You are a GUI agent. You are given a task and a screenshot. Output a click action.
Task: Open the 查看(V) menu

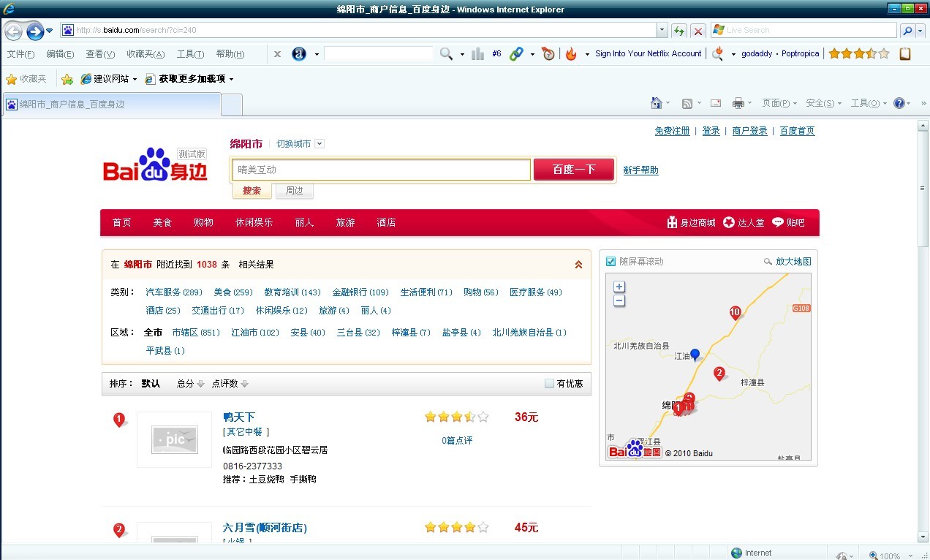coord(100,54)
